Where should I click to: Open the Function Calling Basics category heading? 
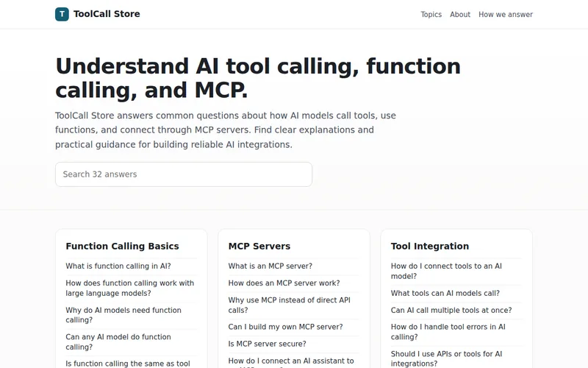click(x=122, y=246)
